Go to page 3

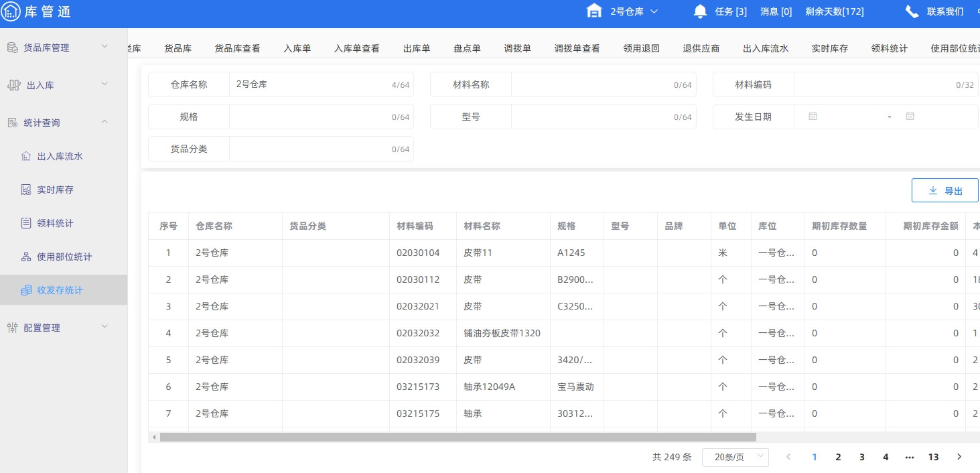tap(862, 457)
